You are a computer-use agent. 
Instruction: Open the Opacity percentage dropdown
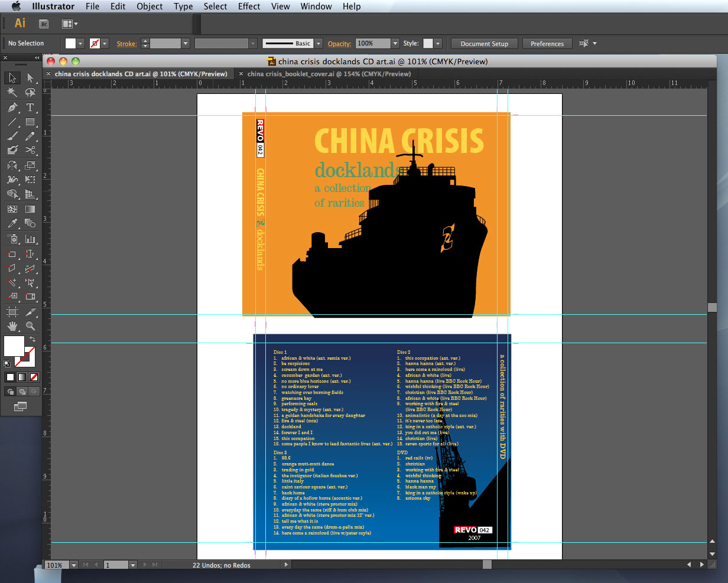395,44
